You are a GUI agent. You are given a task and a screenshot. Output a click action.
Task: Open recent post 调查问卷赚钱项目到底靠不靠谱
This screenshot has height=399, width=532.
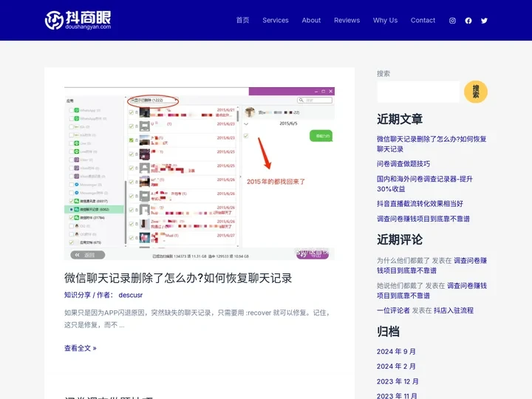[x=423, y=219]
